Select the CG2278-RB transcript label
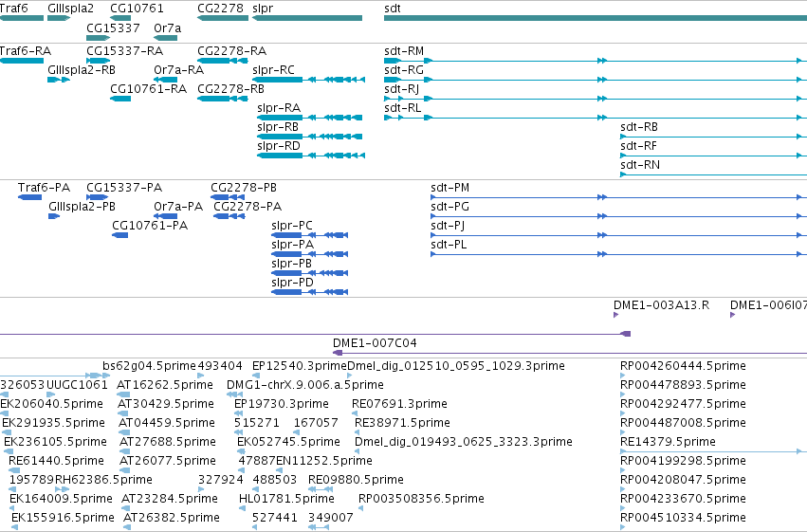 click(230, 89)
